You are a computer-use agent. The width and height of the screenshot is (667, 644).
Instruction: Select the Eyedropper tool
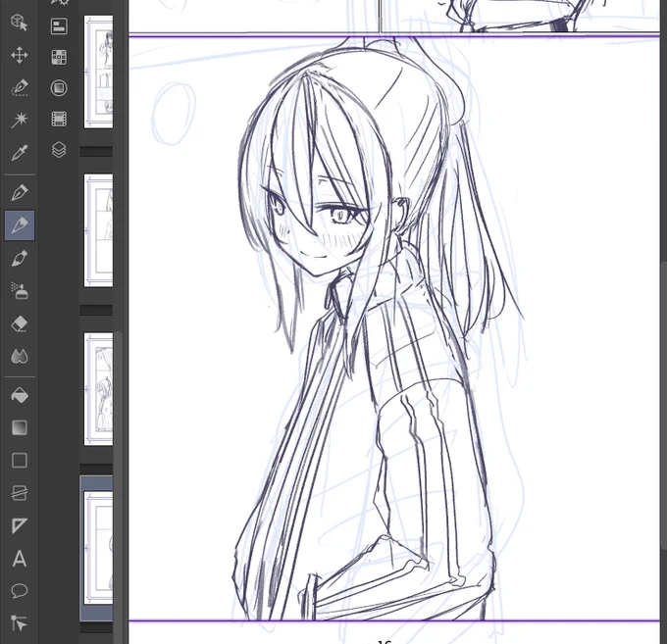tap(20, 152)
